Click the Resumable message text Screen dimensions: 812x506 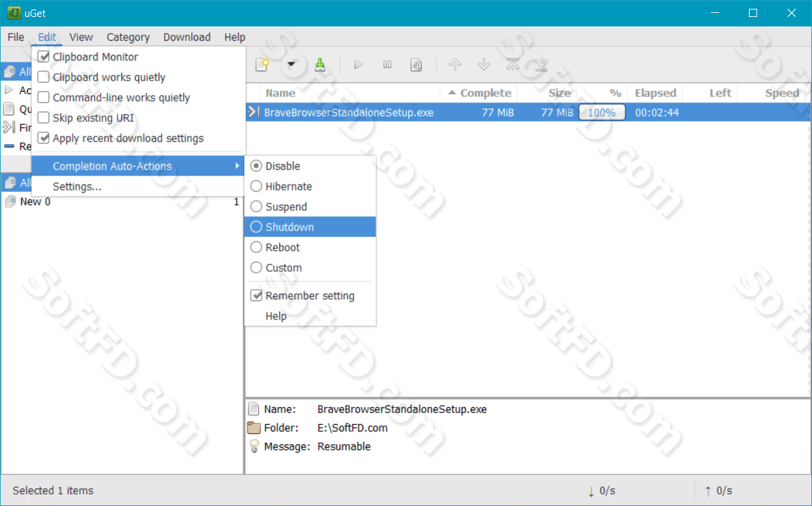344,446
